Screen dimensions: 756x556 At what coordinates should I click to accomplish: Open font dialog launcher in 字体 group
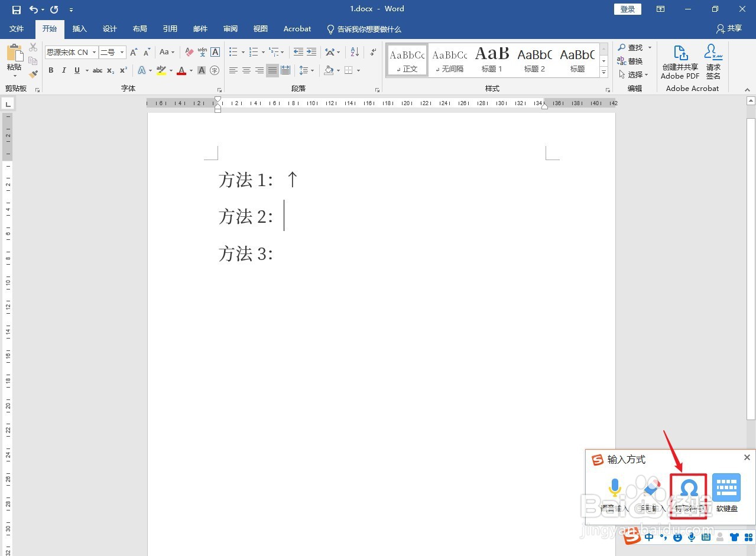pyautogui.click(x=219, y=90)
